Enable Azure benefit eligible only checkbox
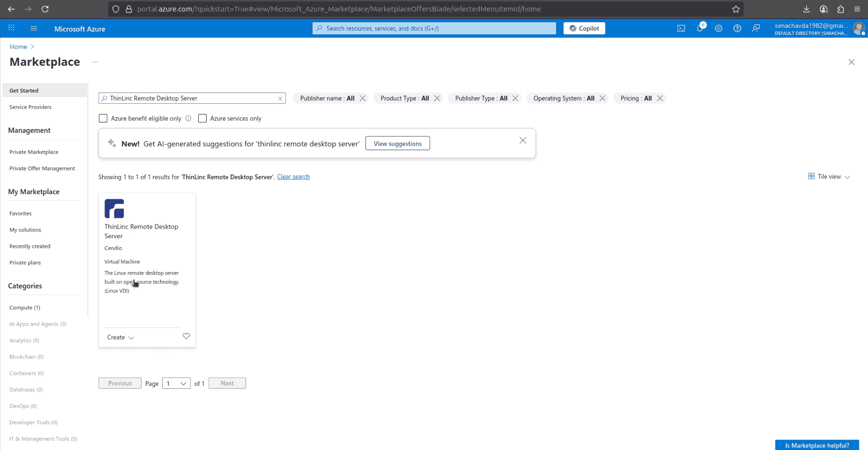Viewport: 868px width, 450px height. 103,118
